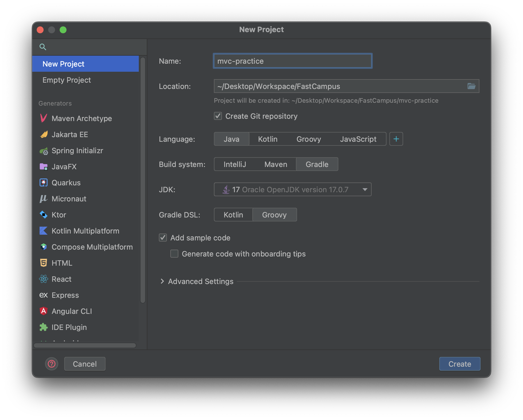The height and width of the screenshot is (420, 523).
Task: Click the Ktor icon
Action: point(44,215)
